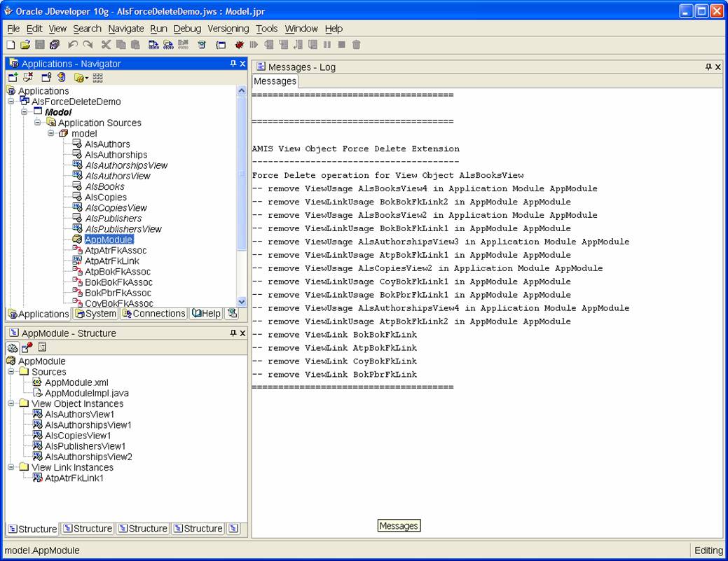Toggle the pin on AppModule Structure panel
The height and width of the screenshot is (561, 728).
click(x=233, y=333)
